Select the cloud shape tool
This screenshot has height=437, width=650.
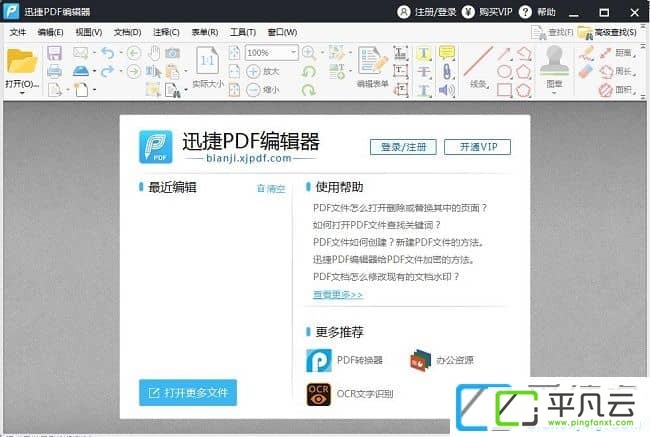[x=524, y=90]
